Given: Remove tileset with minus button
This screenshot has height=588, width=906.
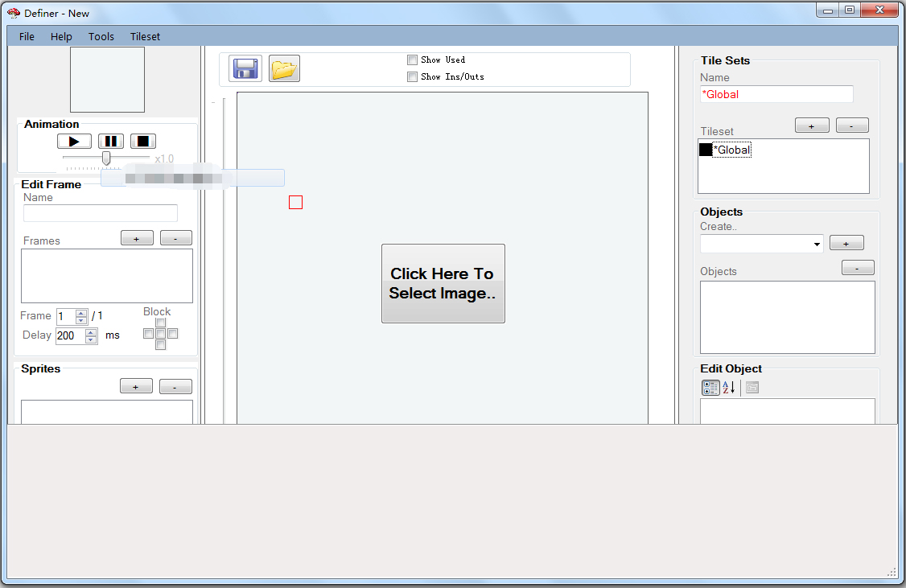Looking at the screenshot, I should (x=852, y=125).
